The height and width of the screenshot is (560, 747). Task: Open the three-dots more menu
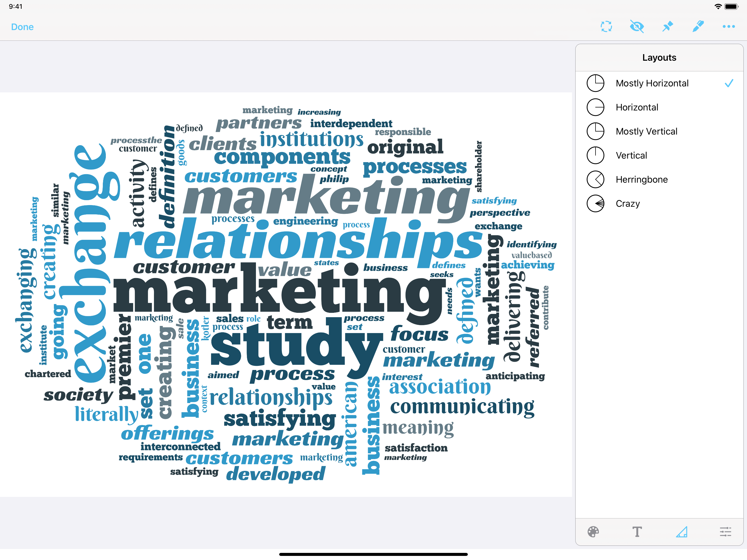pos(728,26)
